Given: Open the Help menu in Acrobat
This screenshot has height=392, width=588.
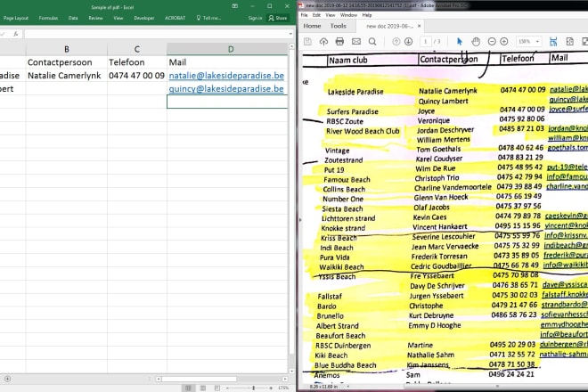Looking at the screenshot, I should [x=367, y=15].
